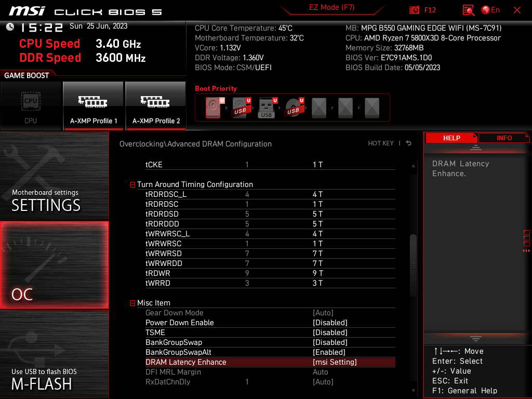Click the scroll up arrow of settings list
Image resolution: width=532 pixels, height=399 pixels.
pos(413,166)
